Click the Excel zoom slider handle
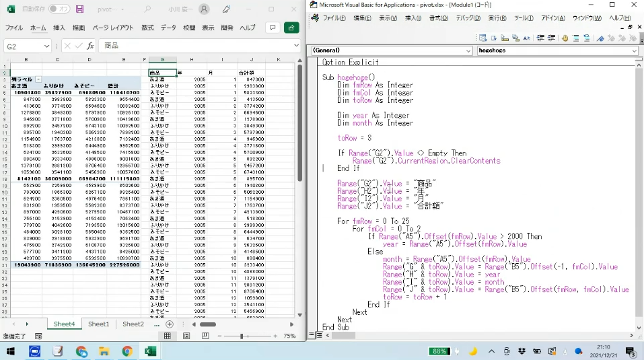The height and width of the screenshot is (360, 644). point(242,335)
